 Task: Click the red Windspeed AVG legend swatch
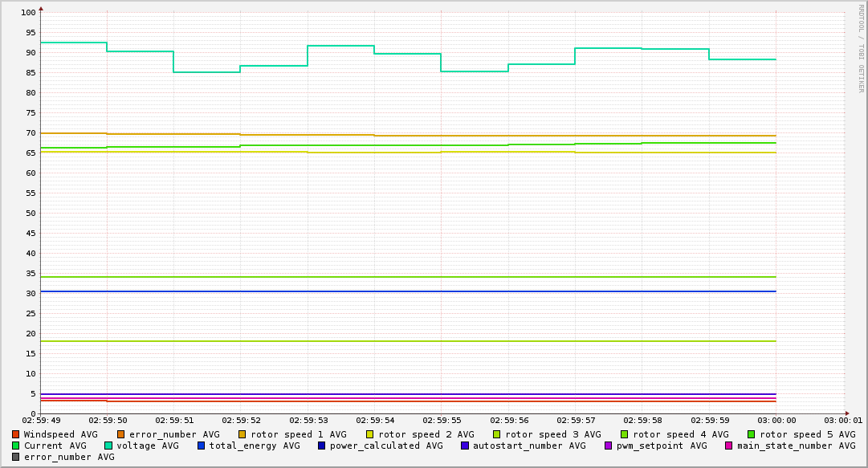click(16, 434)
